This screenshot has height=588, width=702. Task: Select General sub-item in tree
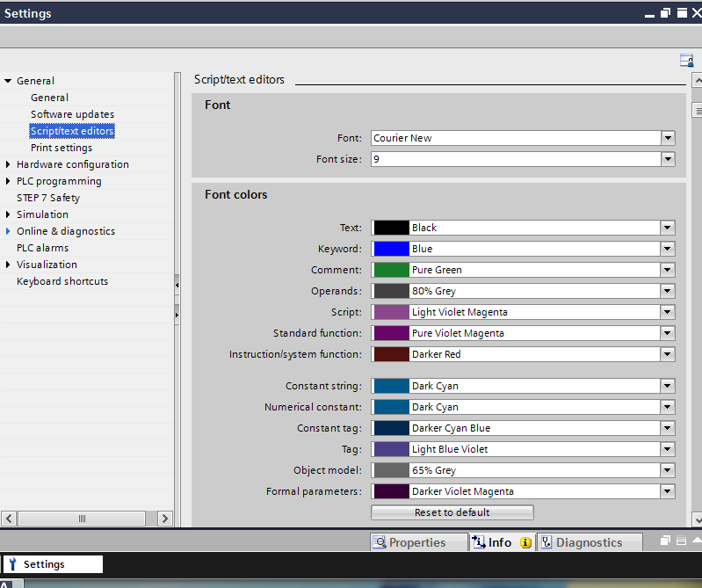tap(50, 98)
